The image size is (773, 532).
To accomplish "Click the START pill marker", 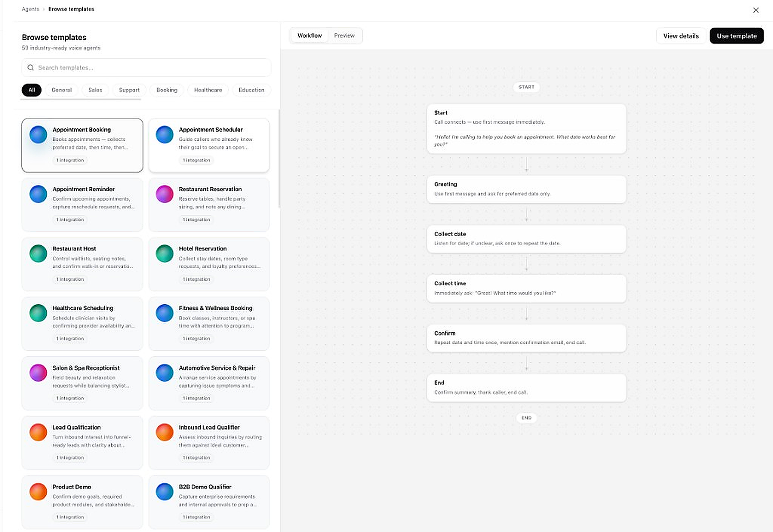I will click(527, 87).
